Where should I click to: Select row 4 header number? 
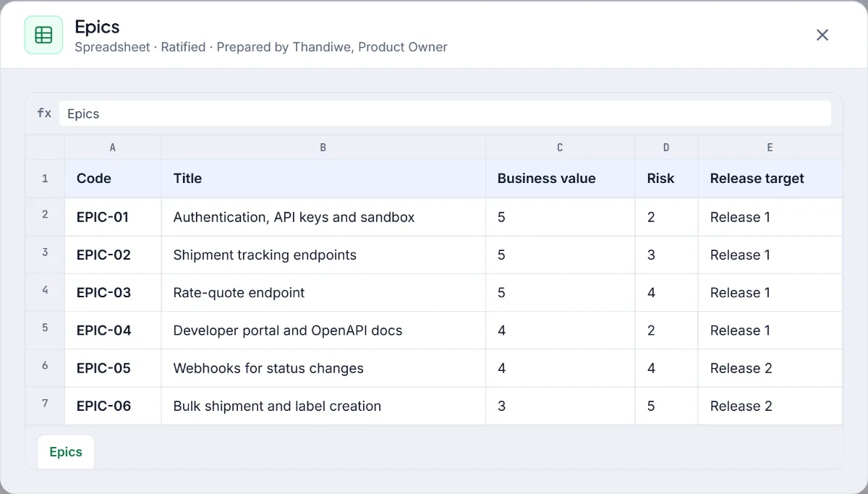point(45,292)
